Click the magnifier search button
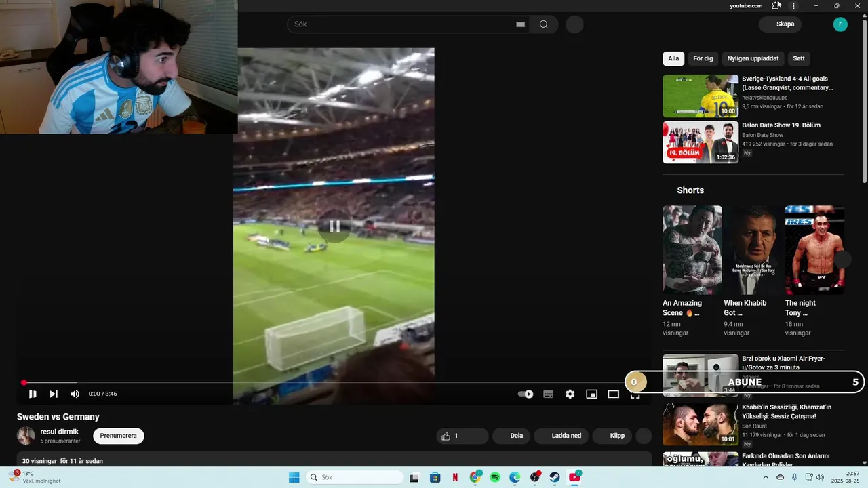Image resolution: width=868 pixels, height=488 pixels. tap(544, 24)
